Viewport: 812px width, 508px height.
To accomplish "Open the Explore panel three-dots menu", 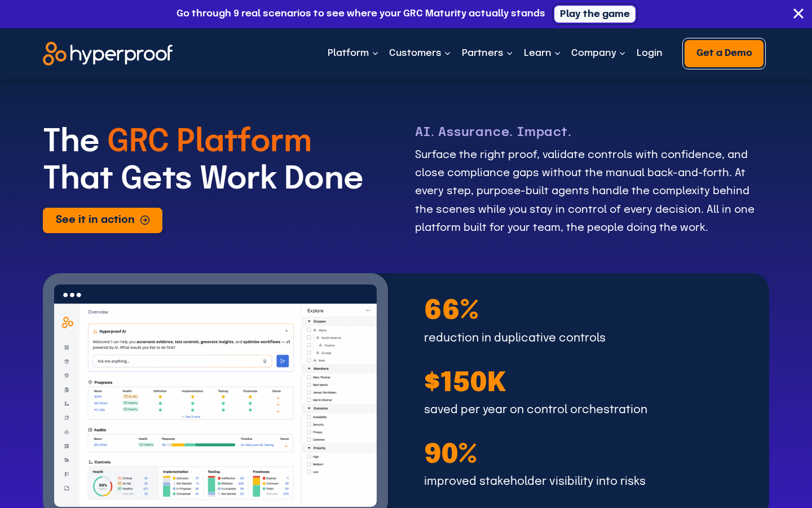I will click(x=368, y=310).
